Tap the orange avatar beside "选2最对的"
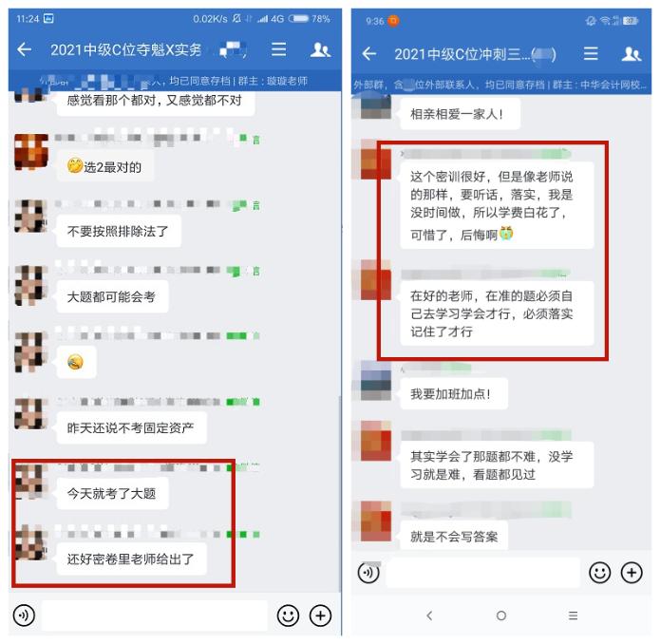 (31, 152)
